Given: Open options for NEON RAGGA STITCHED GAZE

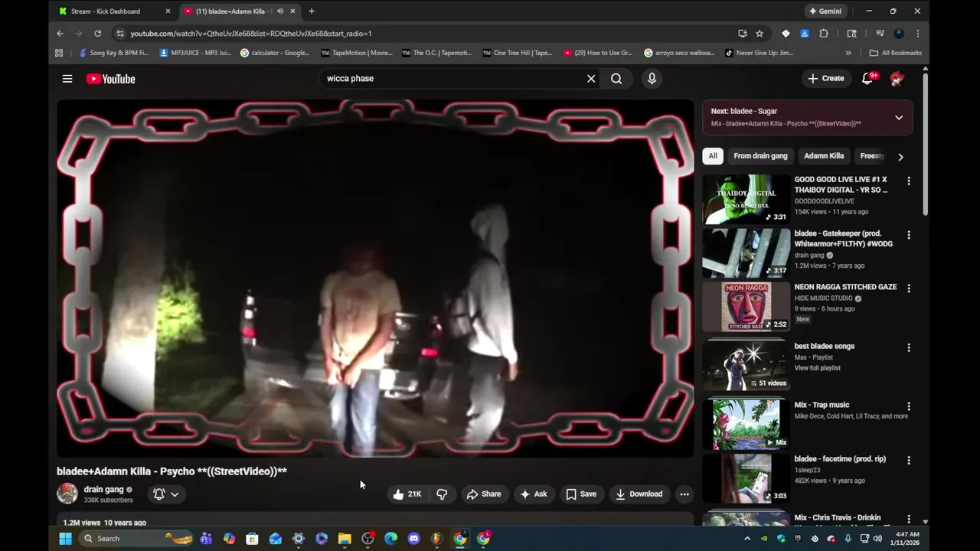Looking at the screenshot, I should (x=909, y=289).
